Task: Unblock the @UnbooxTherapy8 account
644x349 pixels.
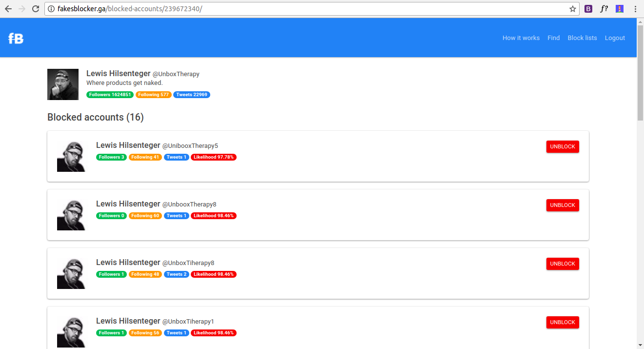Action: [x=563, y=205]
